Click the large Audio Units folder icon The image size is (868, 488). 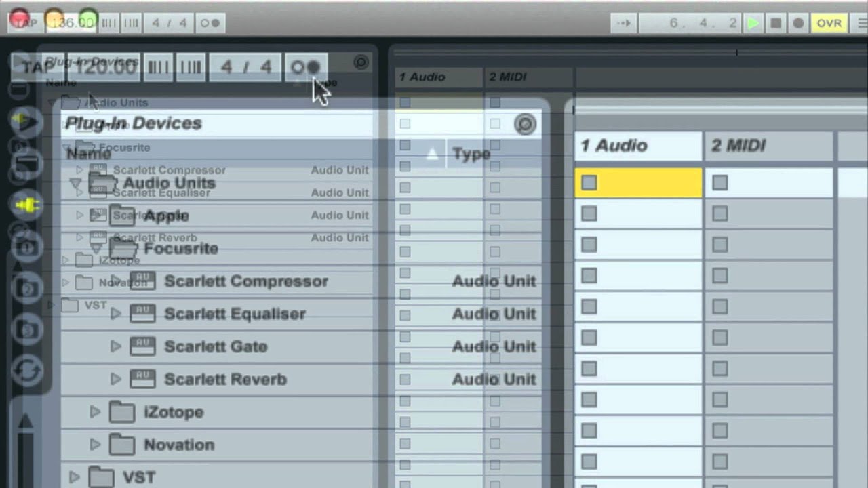click(x=102, y=183)
